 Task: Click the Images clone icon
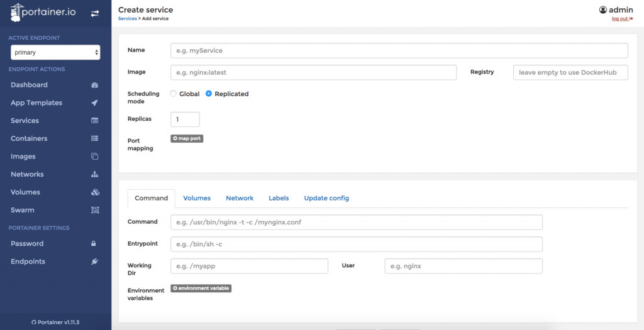95,157
